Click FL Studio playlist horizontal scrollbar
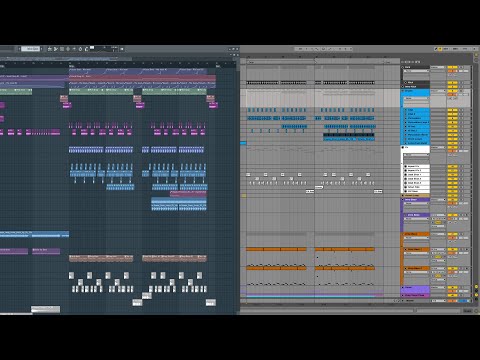Image resolution: width=480 pixels, height=360 pixels. [67, 59]
